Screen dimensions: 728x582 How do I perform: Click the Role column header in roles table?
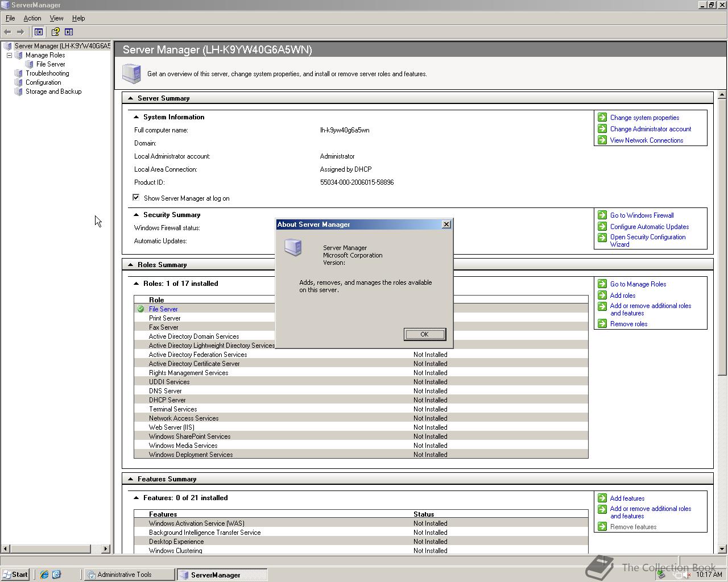pyautogui.click(x=156, y=300)
